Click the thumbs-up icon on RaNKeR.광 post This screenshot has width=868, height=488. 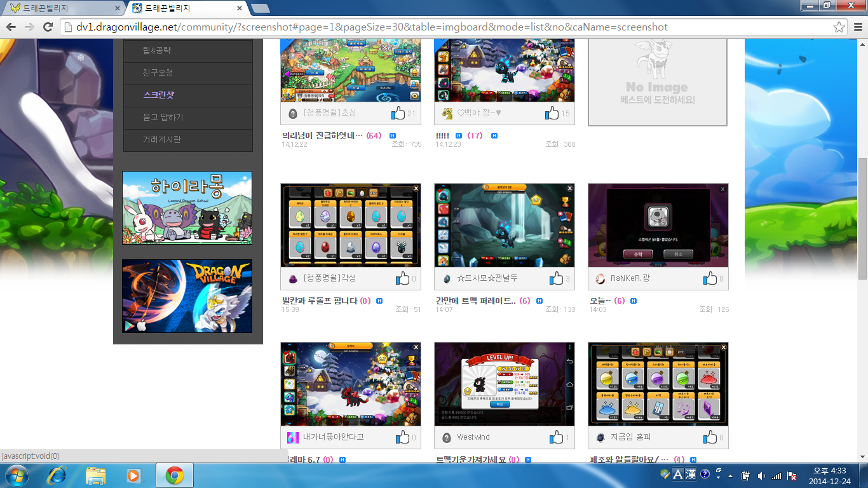click(710, 278)
